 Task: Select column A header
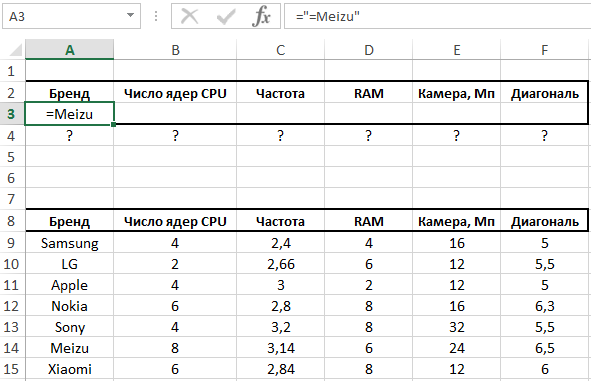click(69, 49)
